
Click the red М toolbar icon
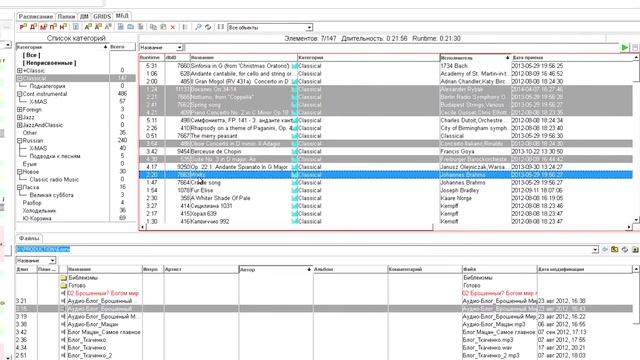click(43, 27)
